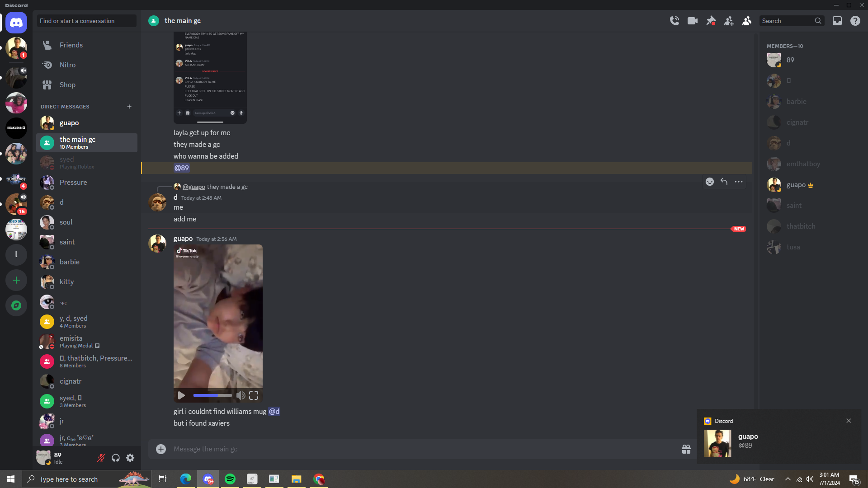
Task: Click the @d mention in guapo's message
Action: (x=274, y=412)
